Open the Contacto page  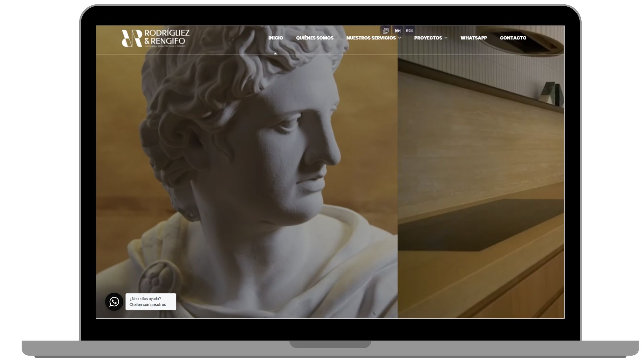513,38
